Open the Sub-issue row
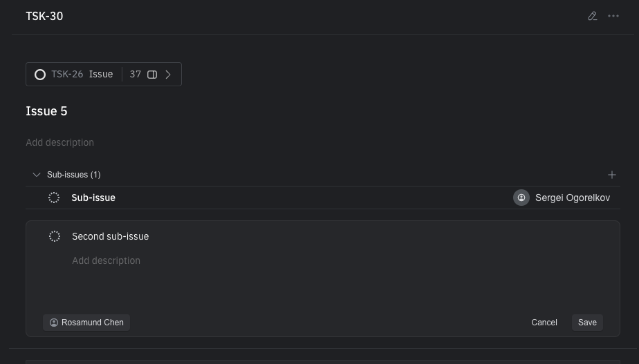The image size is (639, 364). [323, 198]
